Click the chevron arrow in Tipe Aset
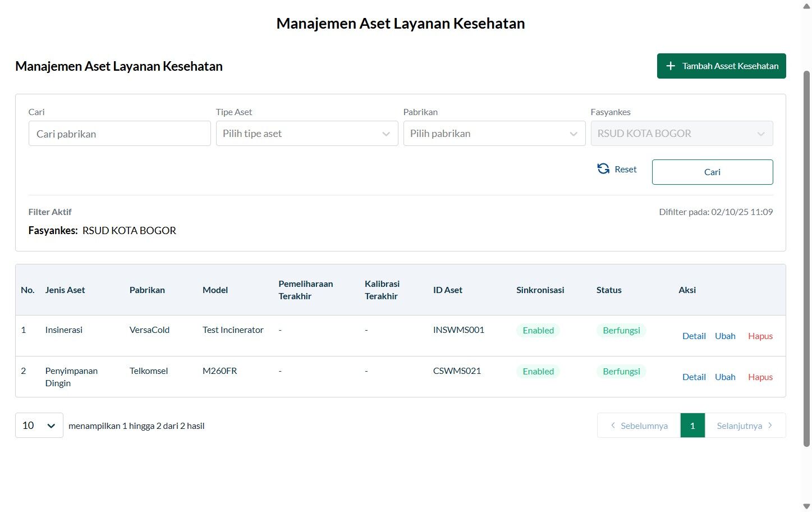Image resolution: width=812 pixels, height=512 pixels. pos(386,134)
